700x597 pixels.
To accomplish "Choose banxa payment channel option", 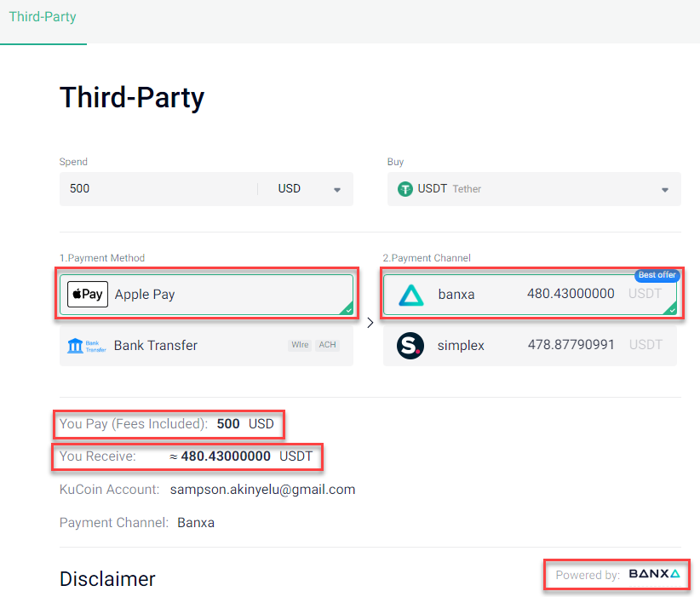I will (530, 295).
